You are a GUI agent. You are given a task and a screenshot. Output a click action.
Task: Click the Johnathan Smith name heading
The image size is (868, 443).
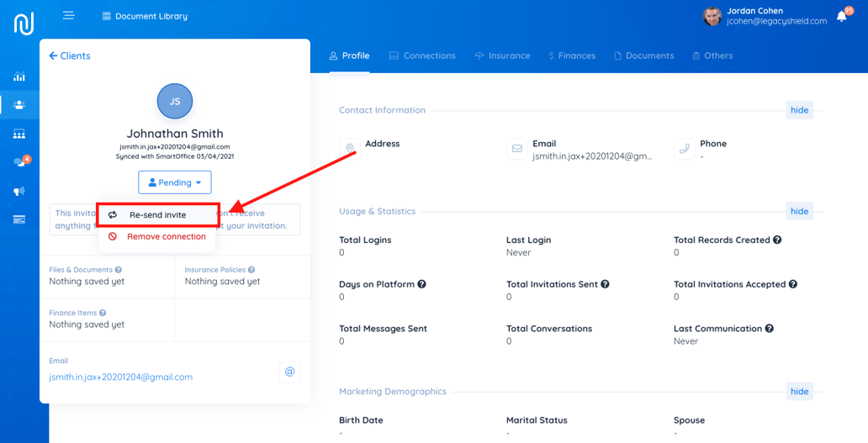point(175,134)
